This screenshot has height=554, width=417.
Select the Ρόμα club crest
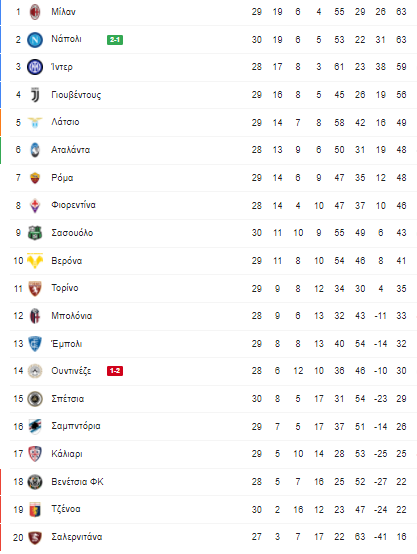click(x=35, y=178)
